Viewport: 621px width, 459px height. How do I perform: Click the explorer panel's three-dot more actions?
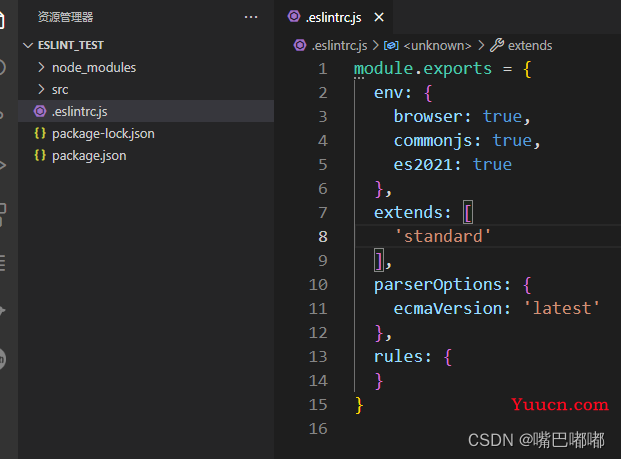click(250, 17)
